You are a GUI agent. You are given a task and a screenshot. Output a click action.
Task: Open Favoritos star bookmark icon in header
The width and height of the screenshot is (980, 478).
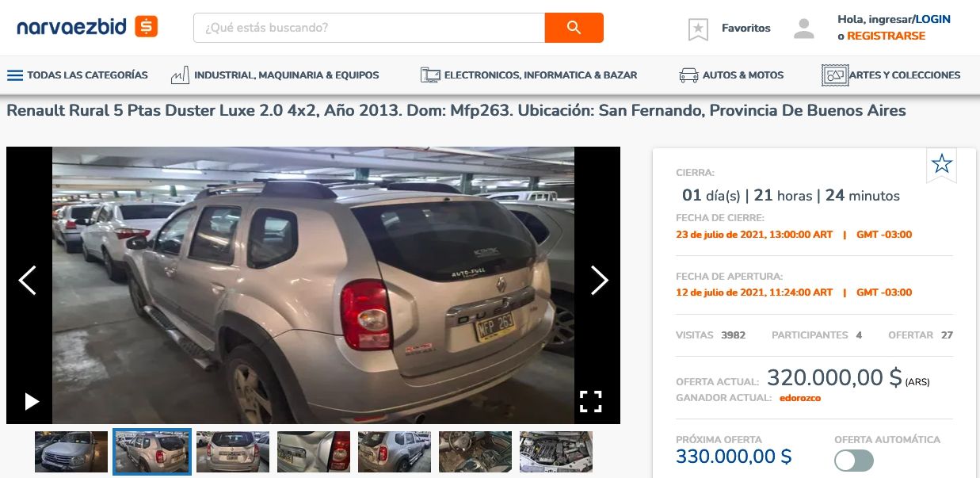(698, 29)
